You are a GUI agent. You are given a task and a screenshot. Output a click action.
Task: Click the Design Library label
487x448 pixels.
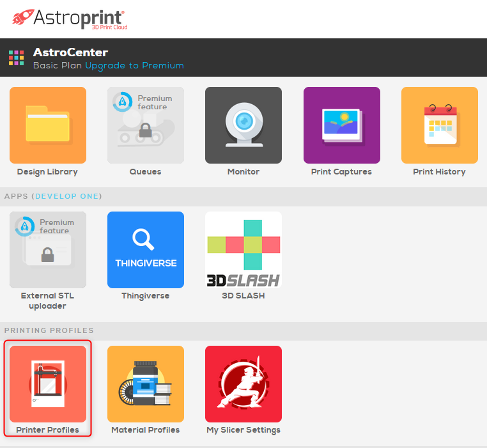point(47,172)
